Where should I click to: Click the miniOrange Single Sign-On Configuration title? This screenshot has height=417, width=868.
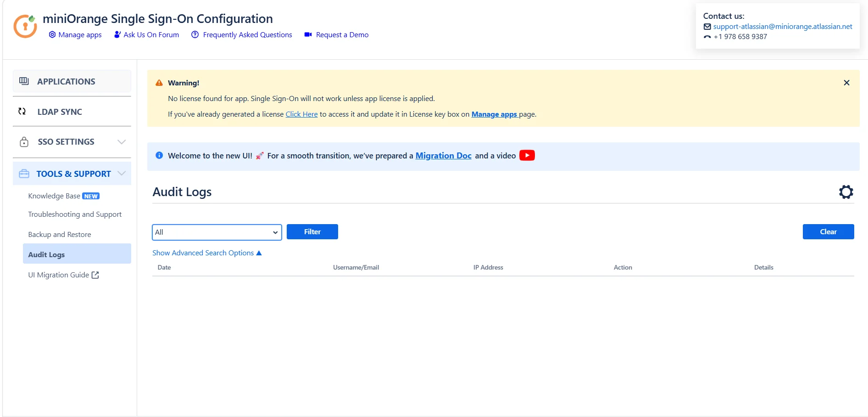click(x=158, y=19)
